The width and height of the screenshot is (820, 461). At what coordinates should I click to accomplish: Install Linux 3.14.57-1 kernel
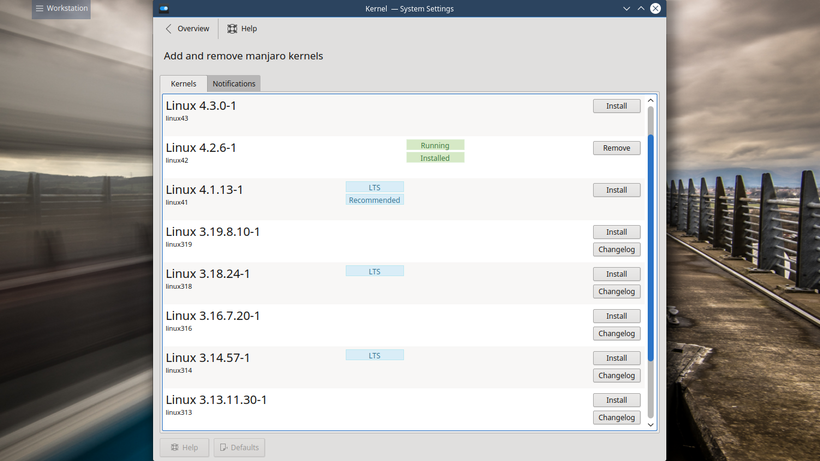(617, 358)
